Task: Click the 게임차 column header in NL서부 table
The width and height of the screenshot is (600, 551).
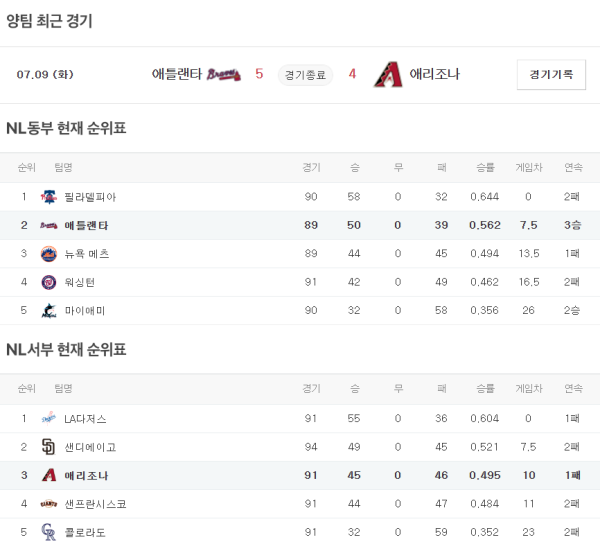Action: pyautogui.click(x=527, y=388)
